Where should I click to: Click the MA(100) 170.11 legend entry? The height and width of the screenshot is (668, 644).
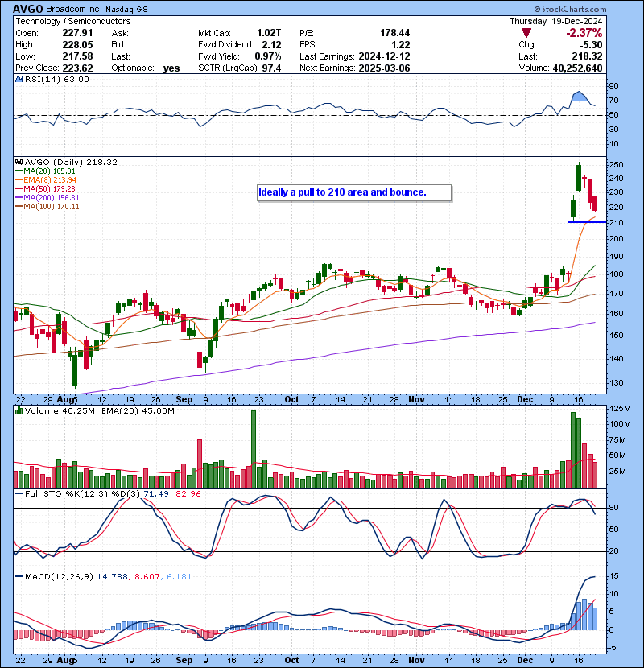tap(47, 207)
